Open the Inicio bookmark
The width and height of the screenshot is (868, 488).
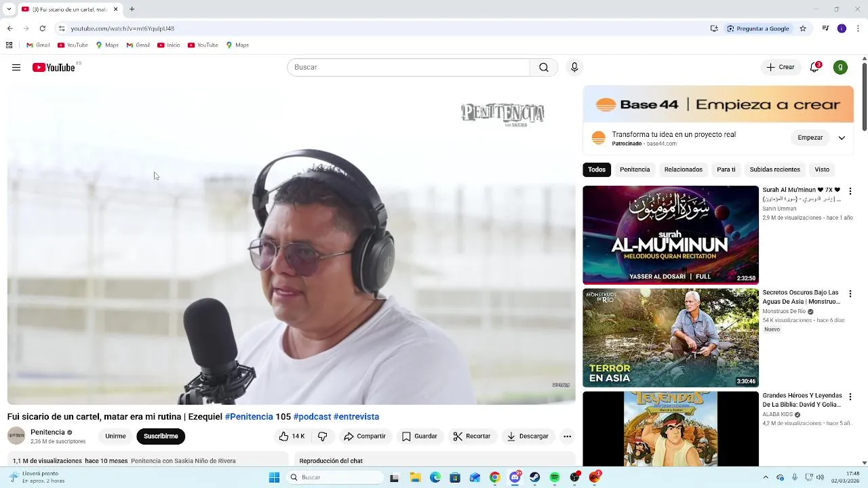click(x=169, y=45)
